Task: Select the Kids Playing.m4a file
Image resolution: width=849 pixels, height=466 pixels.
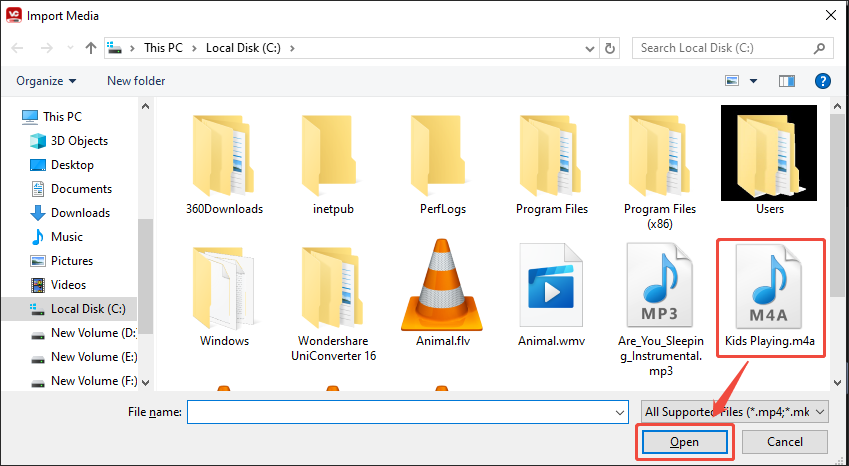Action: (769, 296)
